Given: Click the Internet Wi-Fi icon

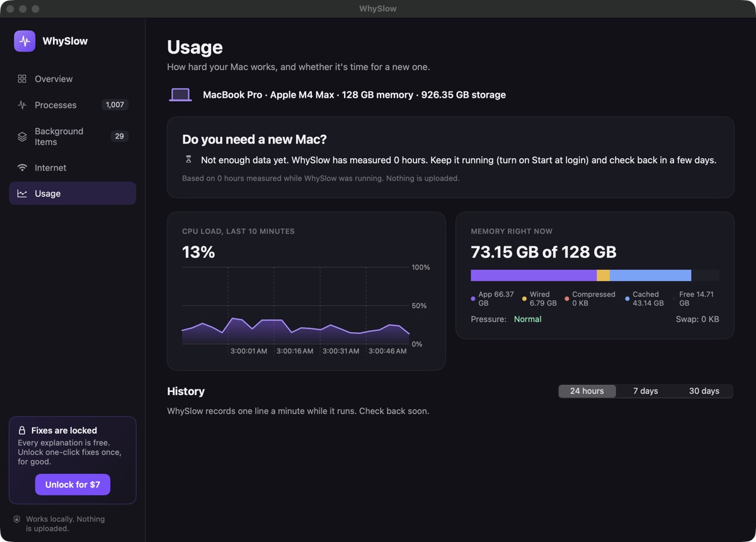Looking at the screenshot, I should coord(22,168).
